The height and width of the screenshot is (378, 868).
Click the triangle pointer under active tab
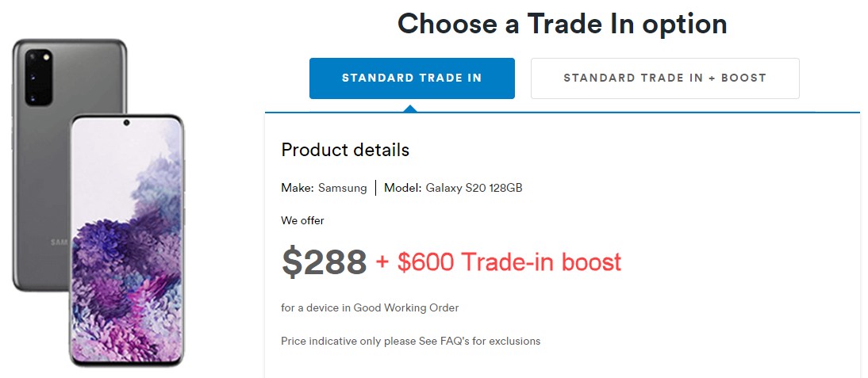[x=410, y=109]
